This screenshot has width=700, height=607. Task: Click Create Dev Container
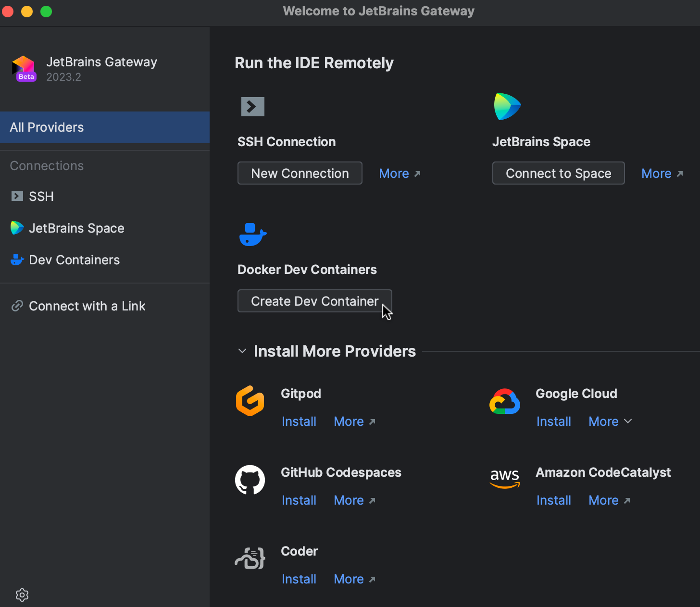[314, 301]
